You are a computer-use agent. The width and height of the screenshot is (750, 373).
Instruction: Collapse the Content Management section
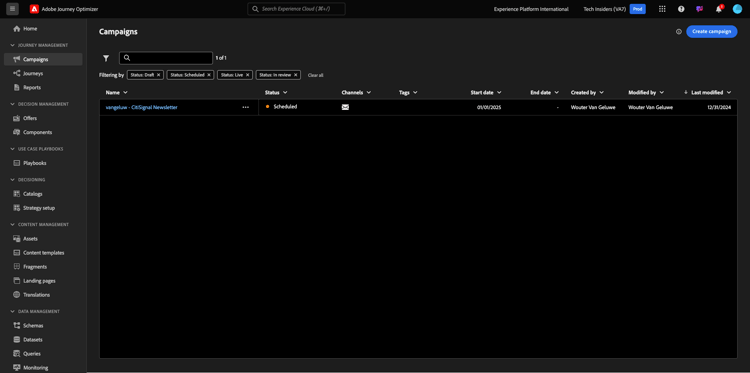click(x=12, y=224)
